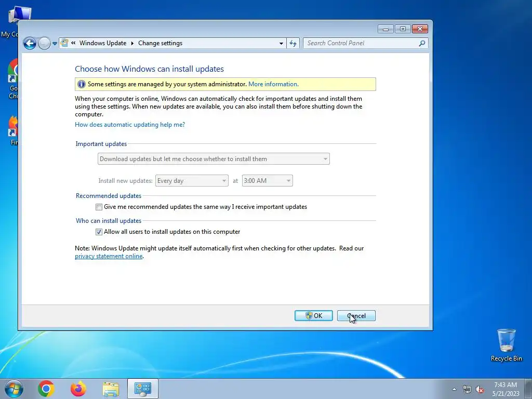Image resolution: width=532 pixels, height=399 pixels.
Task: Open the More information link
Action: click(273, 84)
